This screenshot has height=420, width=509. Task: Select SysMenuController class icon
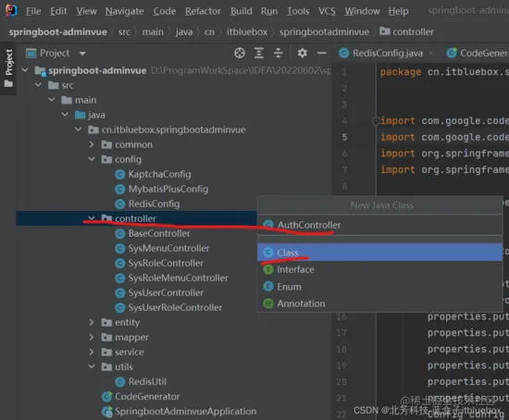tap(120, 248)
